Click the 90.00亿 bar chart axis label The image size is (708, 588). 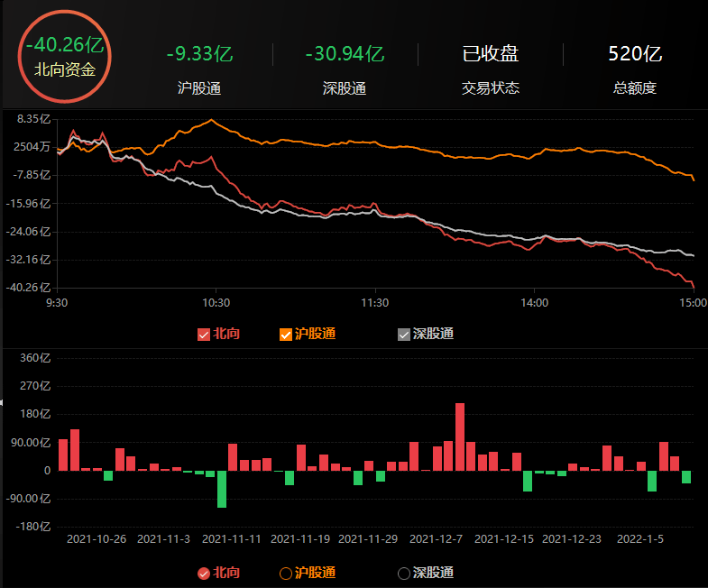[x=31, y=443]
